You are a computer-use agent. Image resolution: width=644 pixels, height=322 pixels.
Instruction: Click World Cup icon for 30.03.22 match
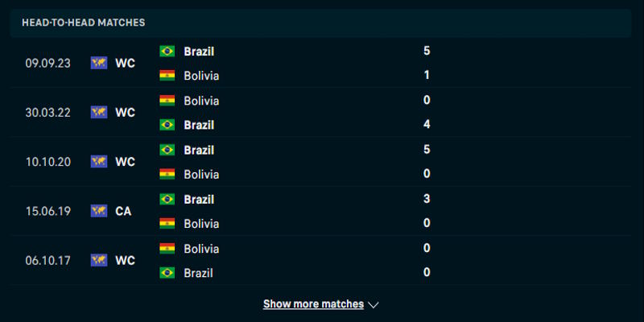99,113
